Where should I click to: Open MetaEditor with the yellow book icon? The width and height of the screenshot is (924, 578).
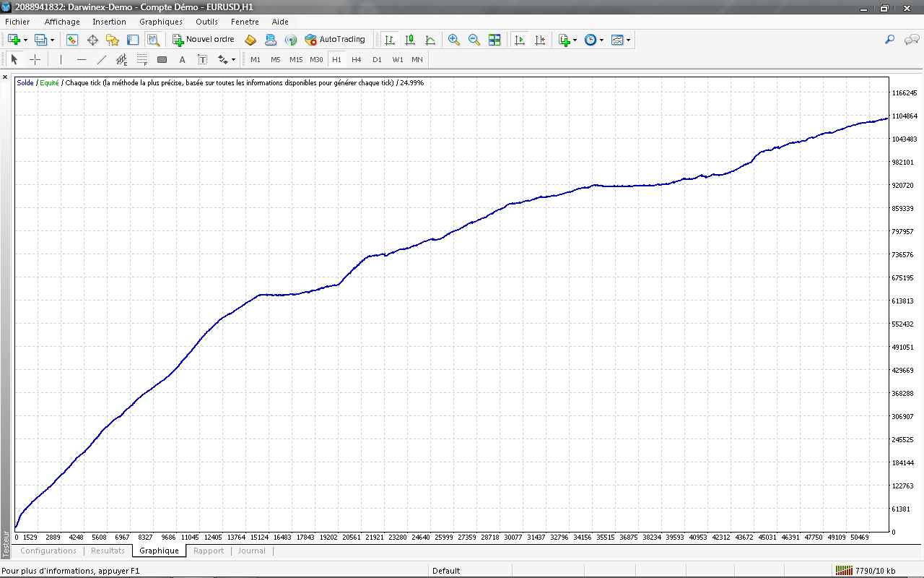(250, 40)
